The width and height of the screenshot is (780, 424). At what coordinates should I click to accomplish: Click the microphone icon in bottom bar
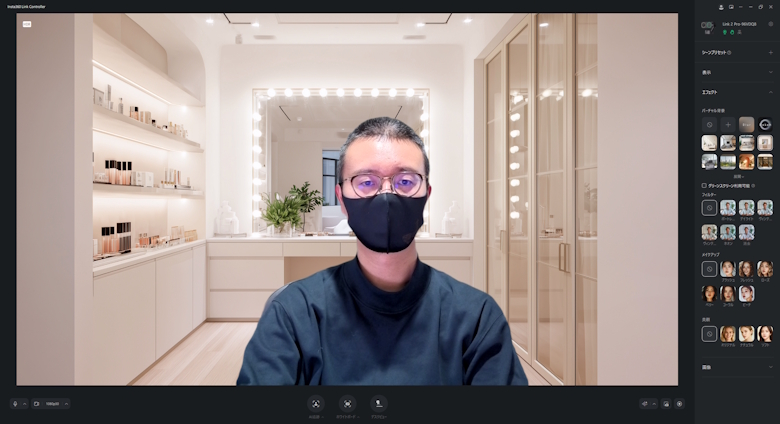[x=15, y=404]
